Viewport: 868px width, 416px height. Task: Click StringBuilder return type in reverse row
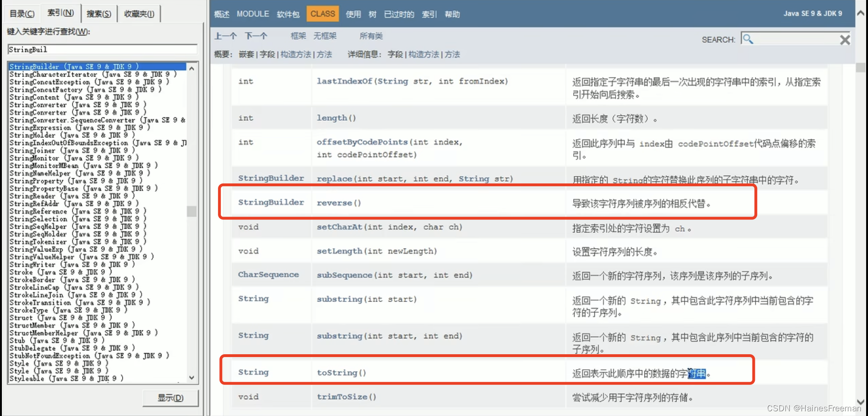[271, 202]
